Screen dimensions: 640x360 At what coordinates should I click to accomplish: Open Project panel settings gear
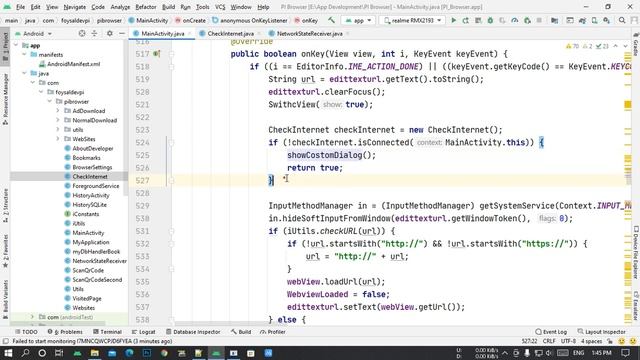coord(109,33)
